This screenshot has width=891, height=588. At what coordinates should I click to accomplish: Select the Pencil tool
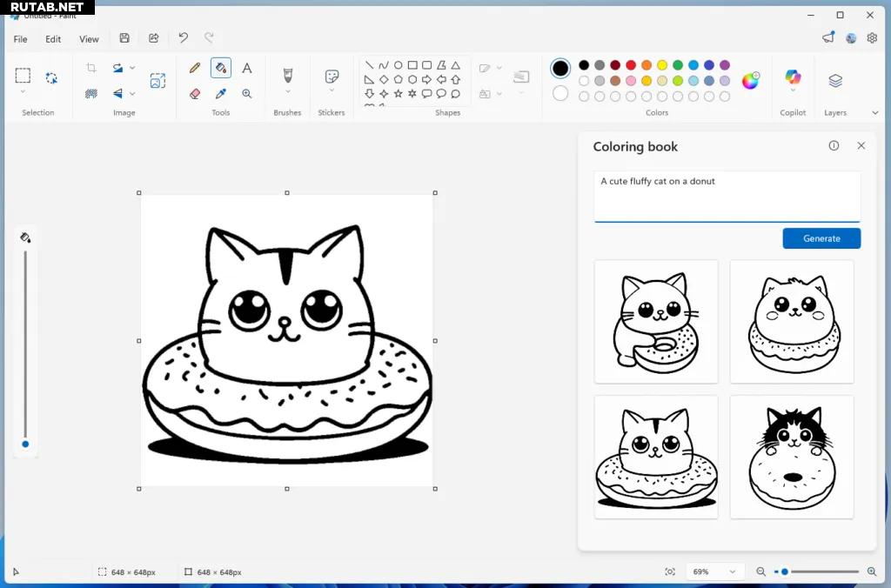(x=195, y=68)
